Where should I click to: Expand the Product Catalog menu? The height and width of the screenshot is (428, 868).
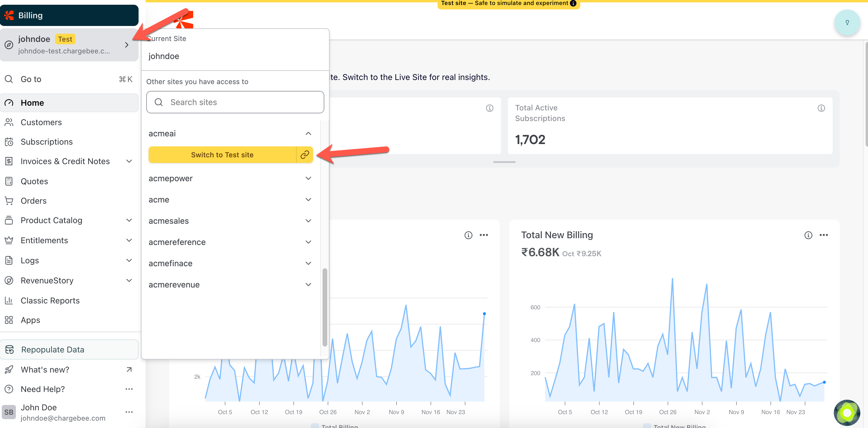[129, 220]
